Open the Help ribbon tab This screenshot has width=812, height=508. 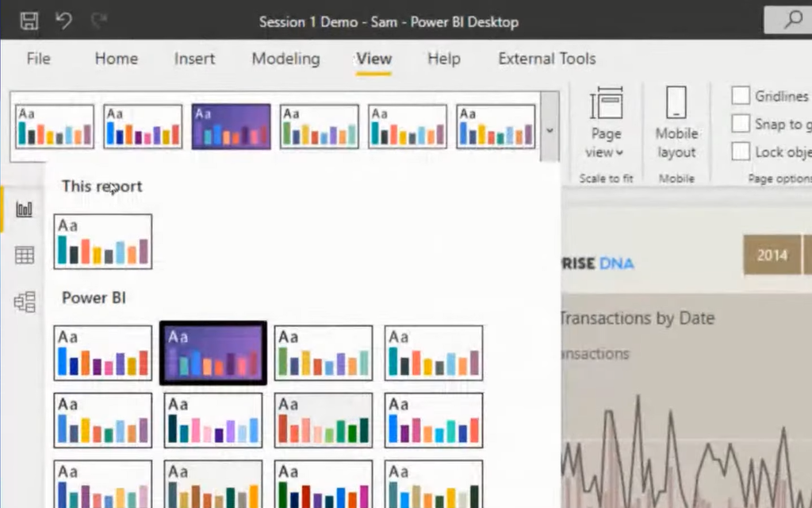[x=444, y=59]
